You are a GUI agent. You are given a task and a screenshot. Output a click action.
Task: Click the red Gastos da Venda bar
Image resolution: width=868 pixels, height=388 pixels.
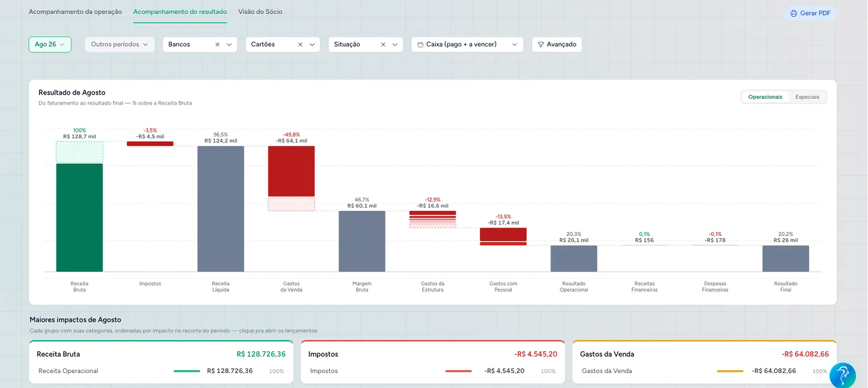291,171
